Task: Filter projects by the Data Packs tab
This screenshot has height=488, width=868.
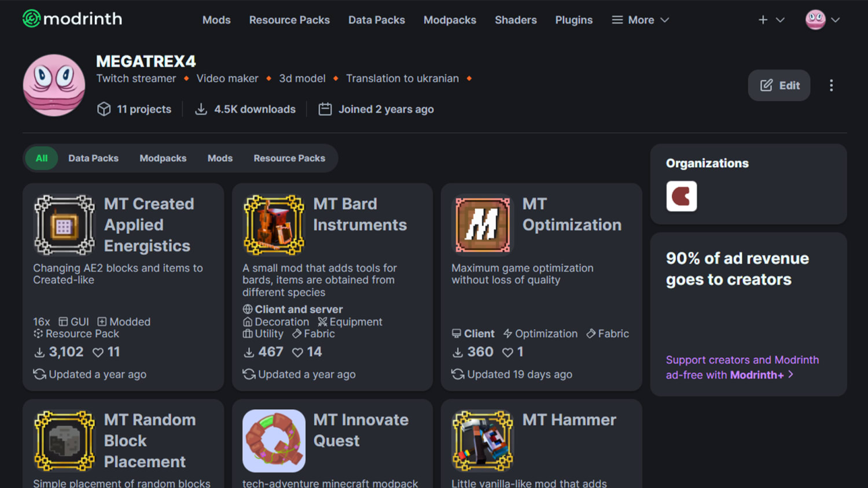Action: [x=93, y=158]
